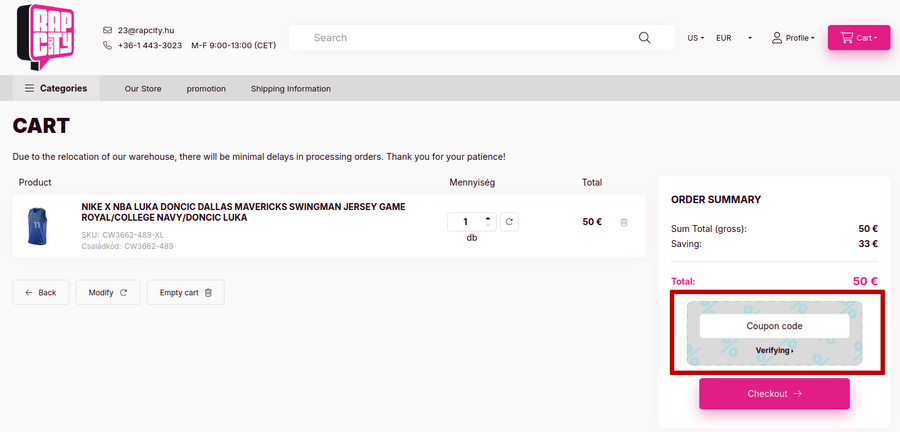900x432 pixels.
Task: Click the trash icon beside jersey row
Action: click(624, 222)
